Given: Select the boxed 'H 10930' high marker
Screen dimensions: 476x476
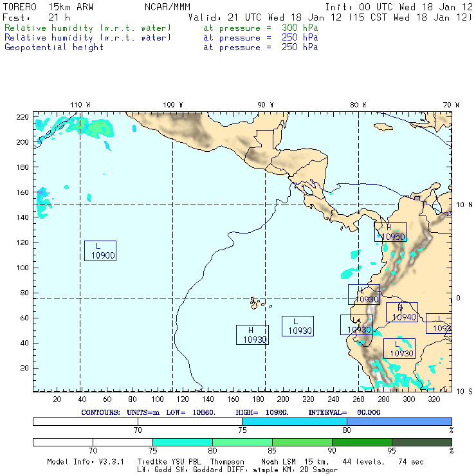Looking at the screenshot, I should 252,335.
